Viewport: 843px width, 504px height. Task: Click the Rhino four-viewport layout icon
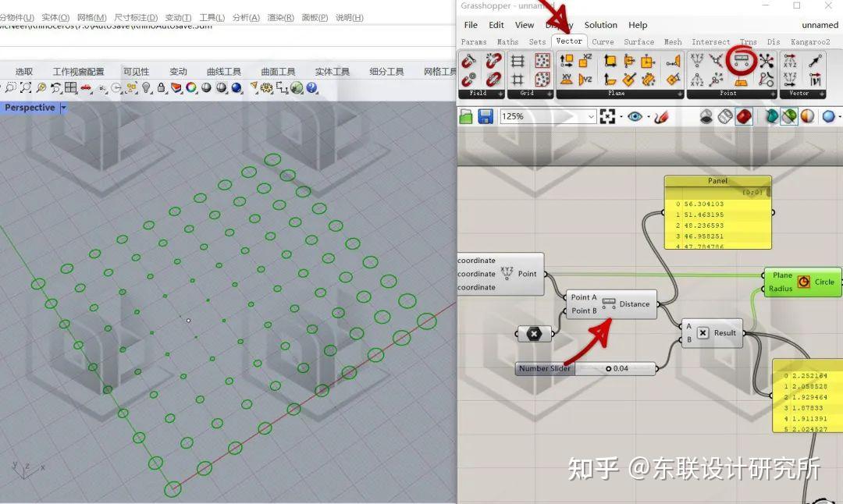click(71, 87)
